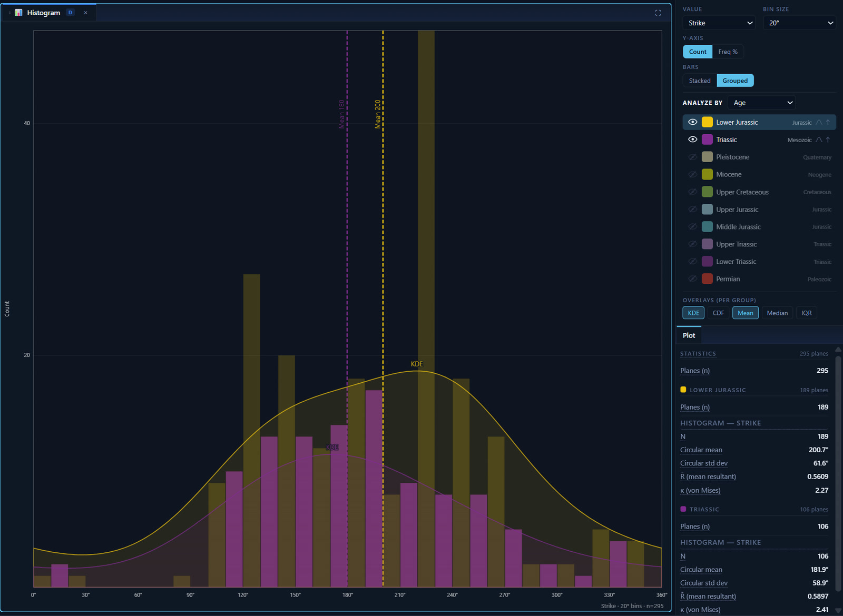Toggle the IQR overlay button
Screen dimensions: 843x616
pyautogui.click(x=807, y=313)
